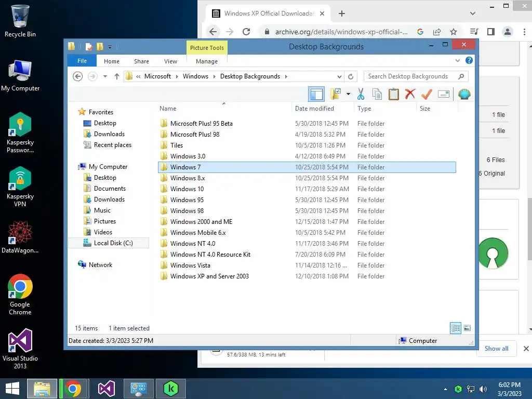The width and height of the screenshot is (532, 399).
Task: Switch to the Home ribbon tab
Action: tap(112, 61)
